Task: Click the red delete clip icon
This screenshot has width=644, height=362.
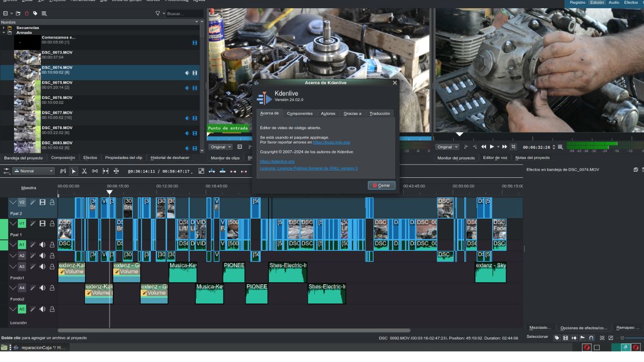Action: pyautogui.click(x=27, y=13)
